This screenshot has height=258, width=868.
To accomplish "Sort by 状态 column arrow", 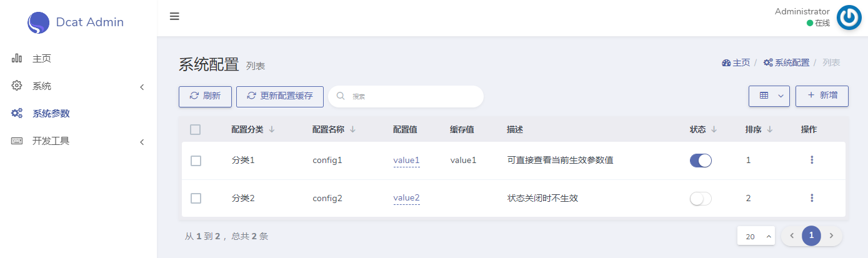I will pos(714,129).
